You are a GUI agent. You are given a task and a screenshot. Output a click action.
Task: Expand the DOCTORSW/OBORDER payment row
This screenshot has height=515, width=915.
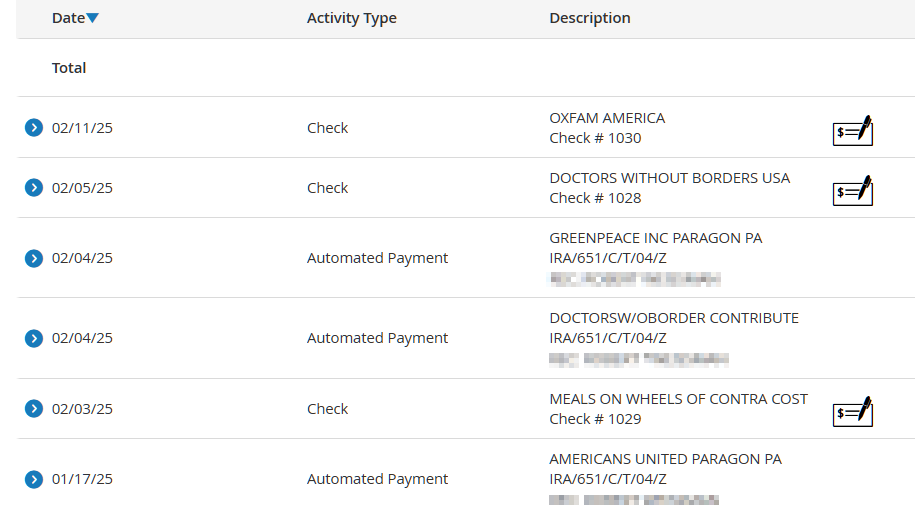point(34,338)
